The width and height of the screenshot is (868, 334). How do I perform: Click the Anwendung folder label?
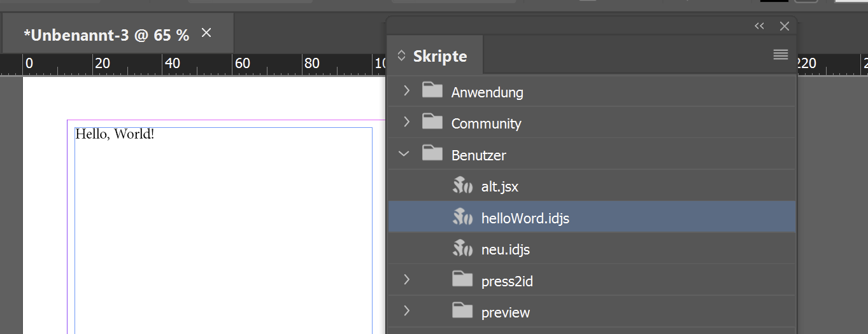[x=487, y=92]
